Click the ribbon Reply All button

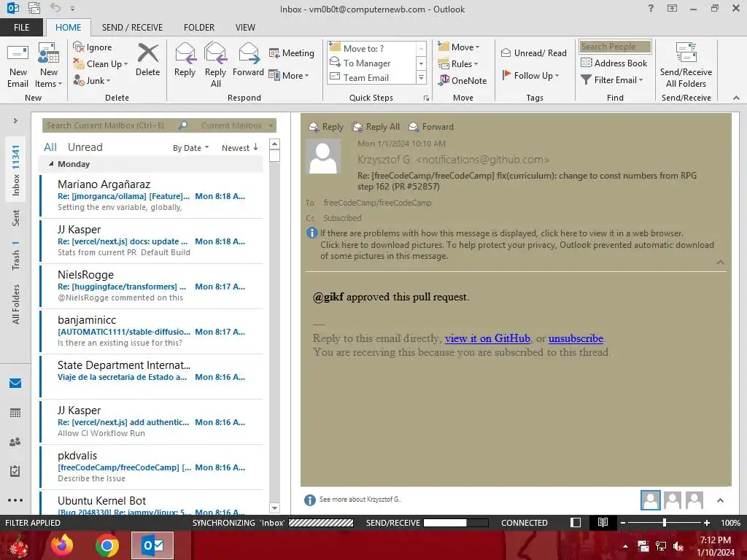coord(215,66)
